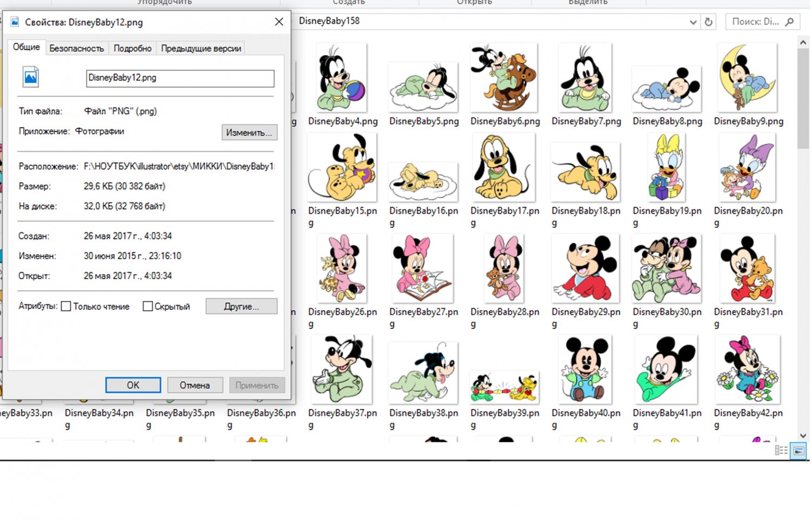Select the DisneyBaby20.png Daisy doll thumbnail
Image resolution: width=812 pixels, height=528 pixels.
pos(748,167)
